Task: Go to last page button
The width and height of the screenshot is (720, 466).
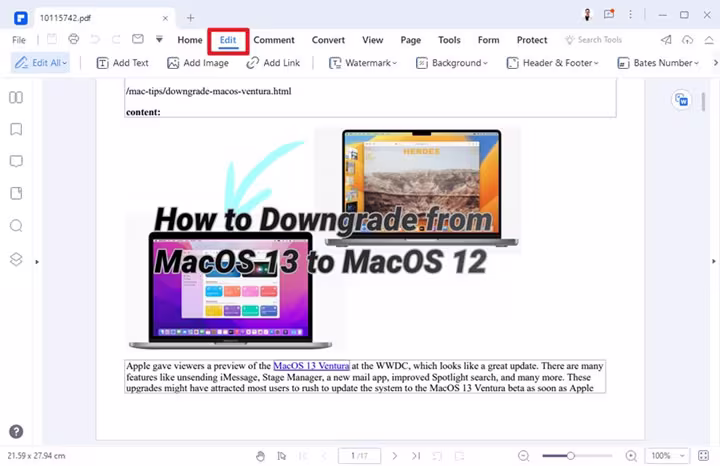Action: pos(416,456)
